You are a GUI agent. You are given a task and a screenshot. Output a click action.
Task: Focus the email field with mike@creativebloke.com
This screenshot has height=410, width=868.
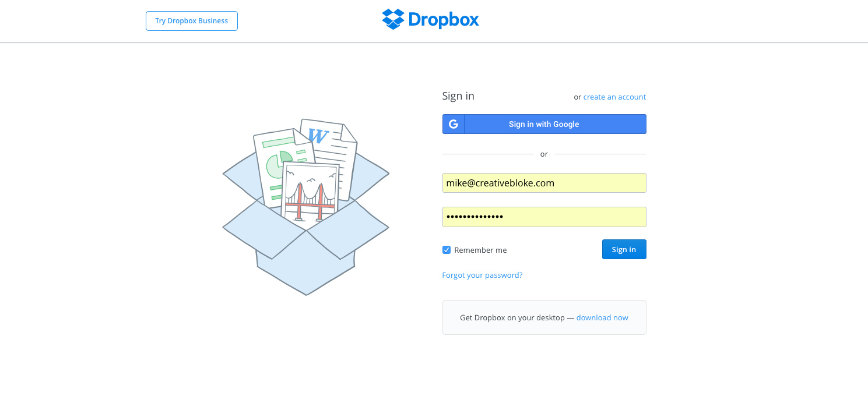[x=544, y=183]
